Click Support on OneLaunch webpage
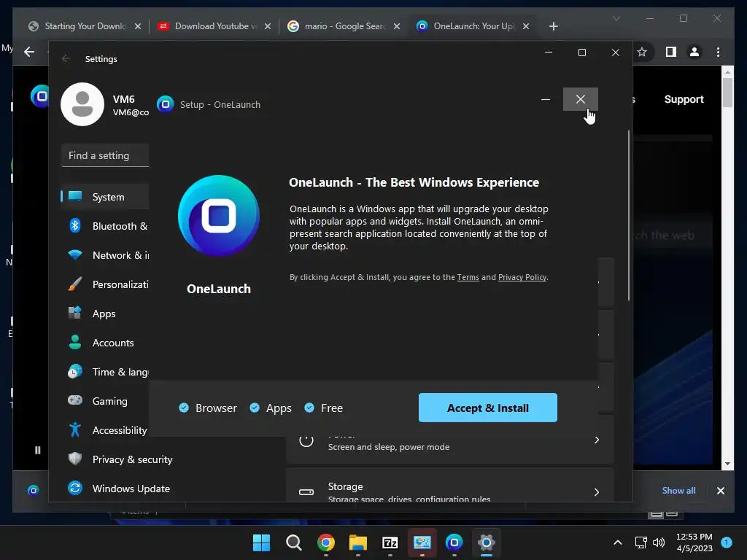This screenshot has height=560, width=747. (684, 99)
